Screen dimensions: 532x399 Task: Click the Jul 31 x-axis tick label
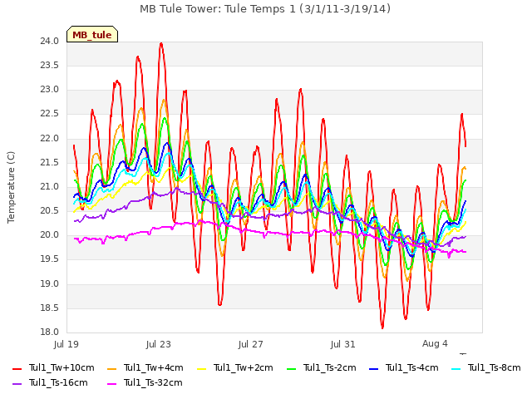point(343,344)
